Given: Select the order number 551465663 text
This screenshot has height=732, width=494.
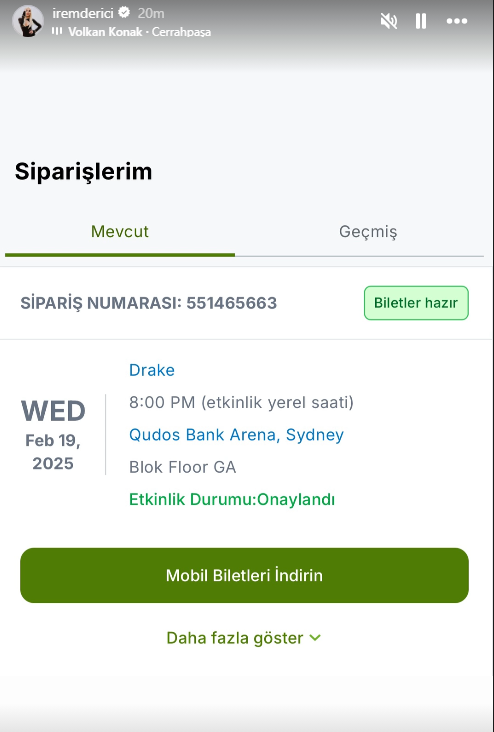Looking at the screenshot, I should [232, 303].
